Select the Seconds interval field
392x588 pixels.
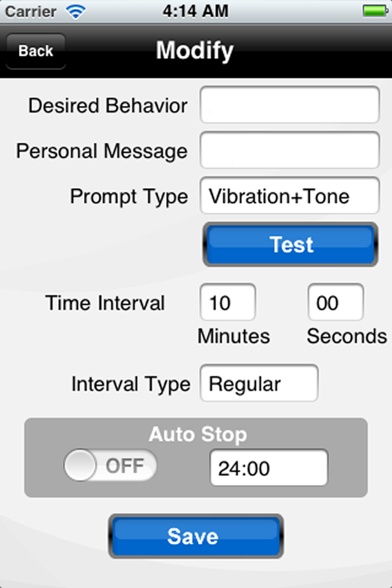click(335, 303)
